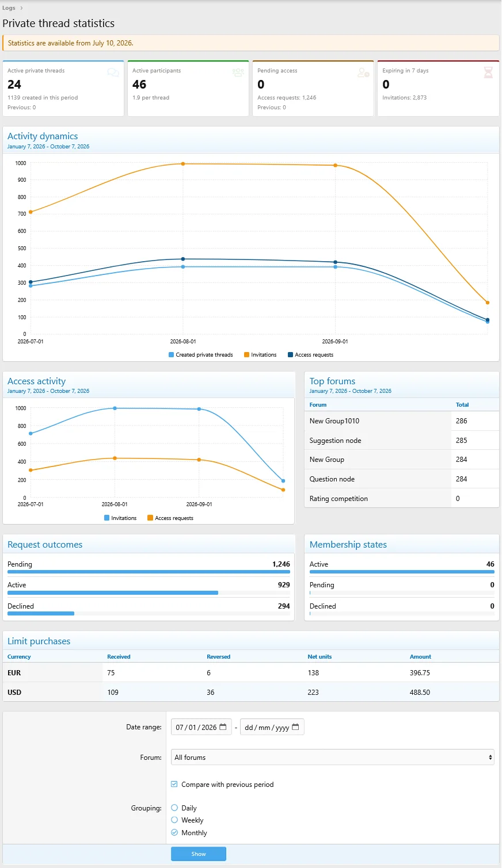Toggle Access activity Access requests legend swatch
This screenshot has height=868, width=502.
pyautogui.click(x=150, y=518)
